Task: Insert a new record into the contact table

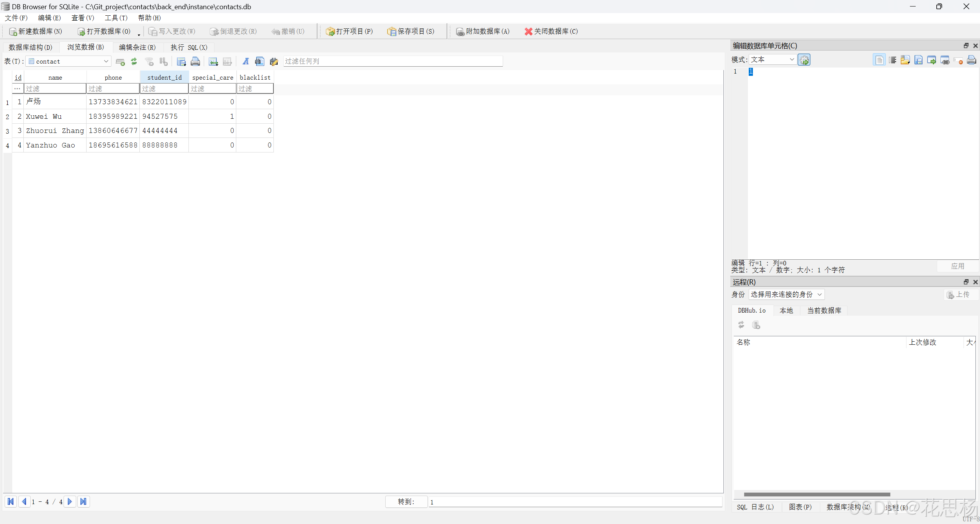Action: [120, 61]
